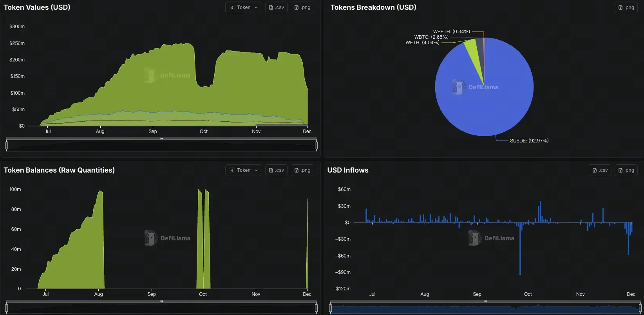
Task: Click right range handle under Token Values chart
Action: 316,146
